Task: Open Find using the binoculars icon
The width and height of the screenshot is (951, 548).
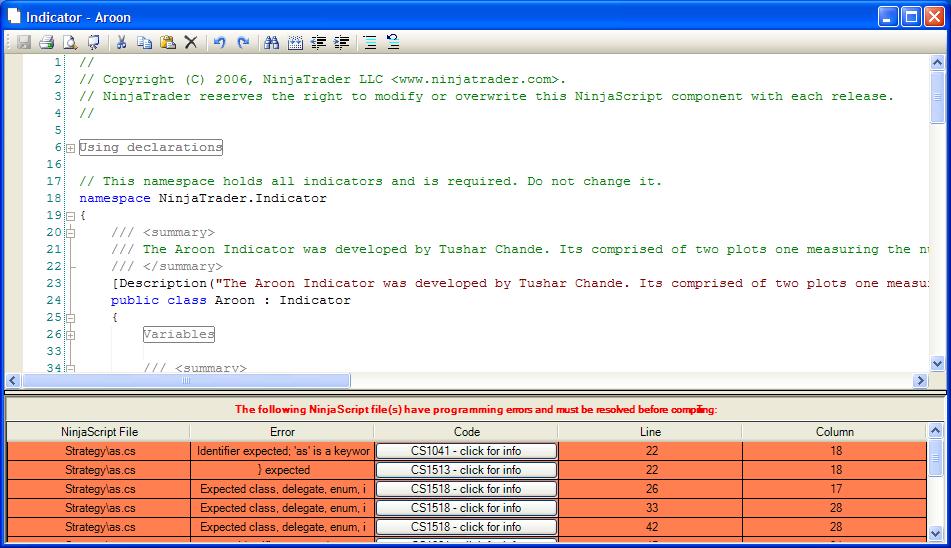Action: [272, 42]
